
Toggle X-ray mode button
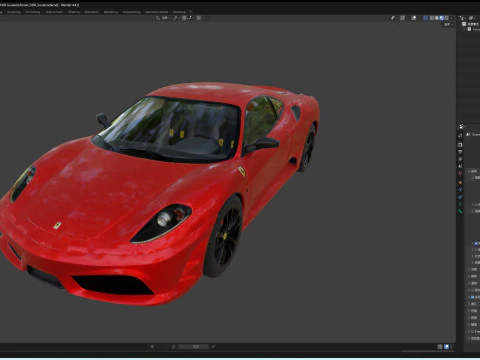[425, 18]
